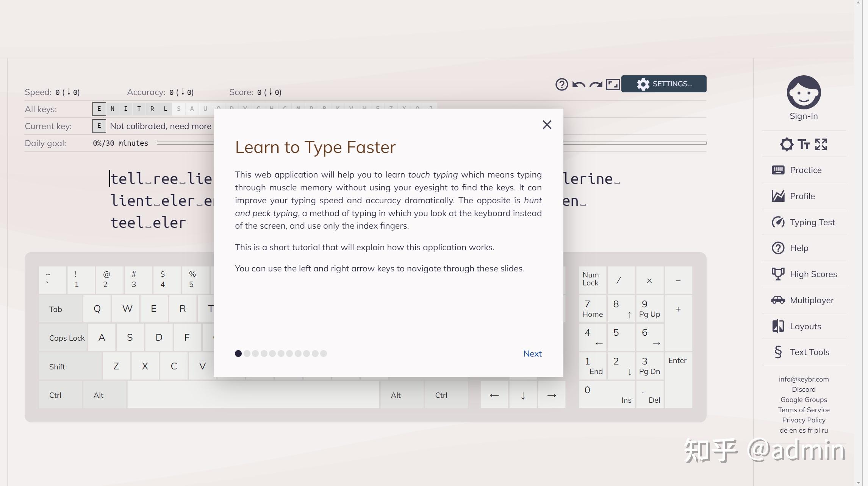Click the Profile chart icon
Screen dimensions: 868x486
[778, 196]
